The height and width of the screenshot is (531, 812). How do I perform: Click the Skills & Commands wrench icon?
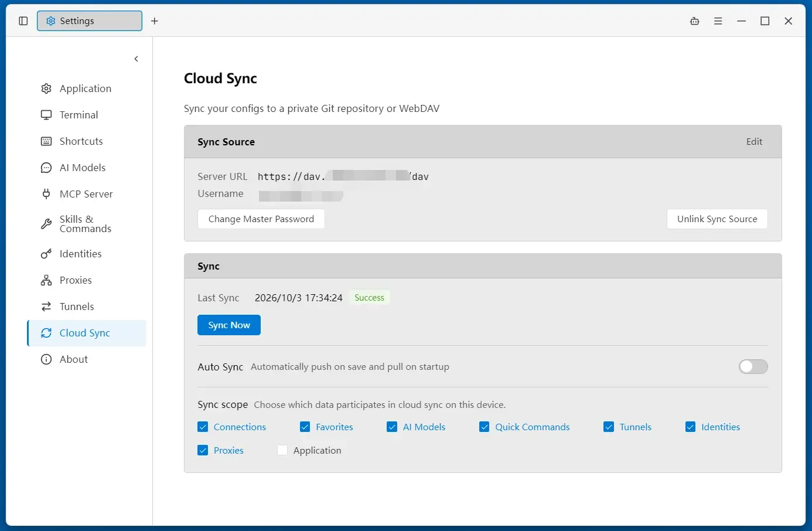(x=46, y=224)
